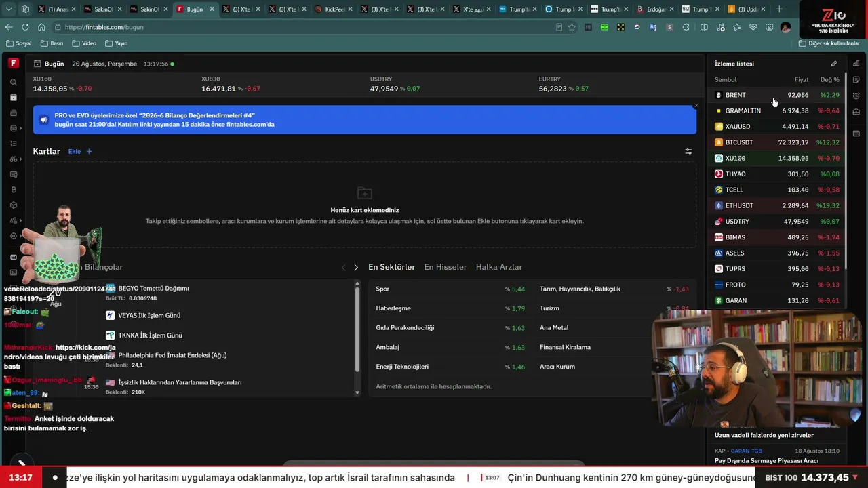Go to next section with right chevron
The image size is (868, 488).
(356, 268)
